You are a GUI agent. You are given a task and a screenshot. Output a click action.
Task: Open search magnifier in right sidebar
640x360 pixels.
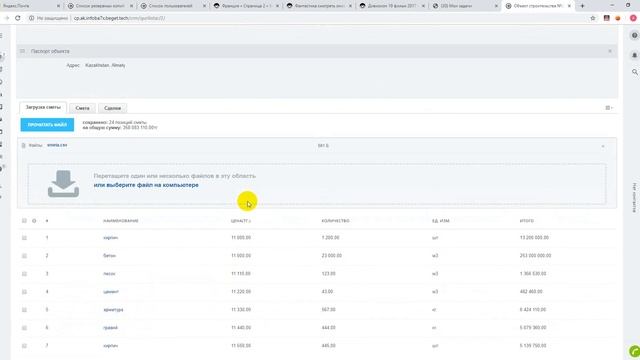coord(635,72)
